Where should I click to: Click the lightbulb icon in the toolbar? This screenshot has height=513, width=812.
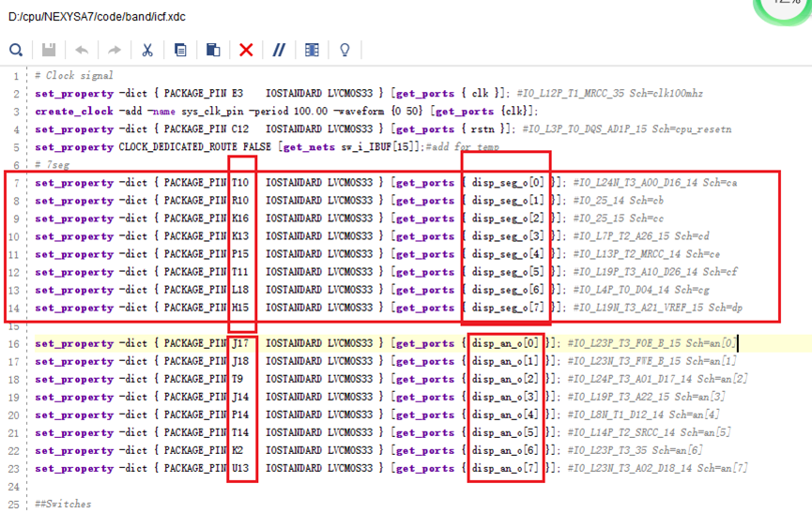click(x=345, y=50)
